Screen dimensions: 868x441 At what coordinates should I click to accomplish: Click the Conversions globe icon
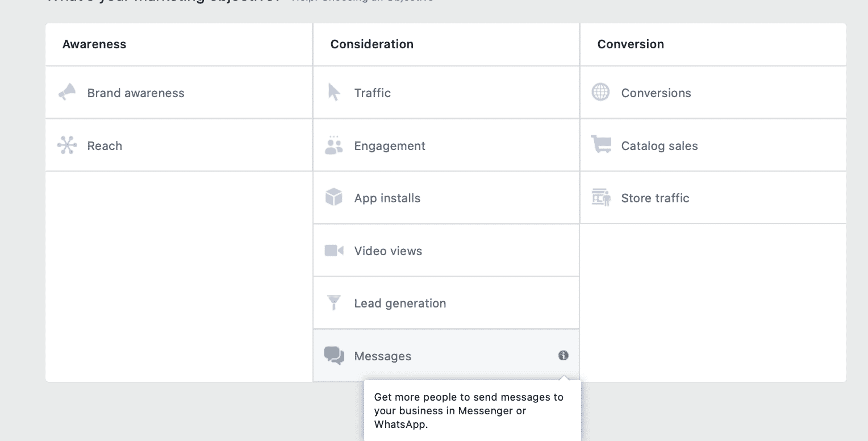coord(600,92)
